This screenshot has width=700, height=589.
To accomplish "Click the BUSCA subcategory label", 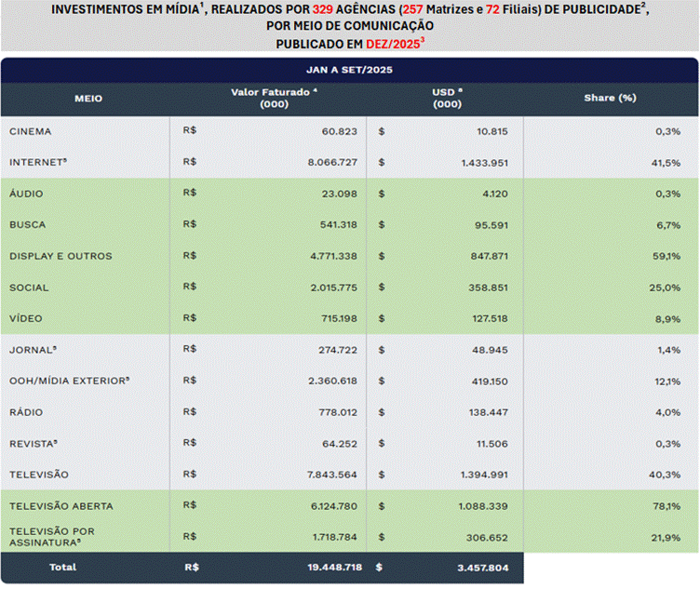I will (x=27, y=225).
